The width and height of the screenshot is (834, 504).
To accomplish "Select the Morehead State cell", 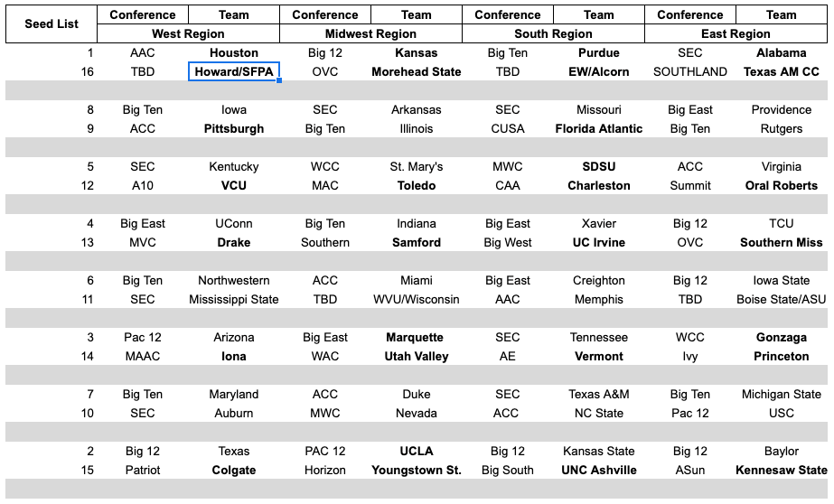I will pos(417,72).
